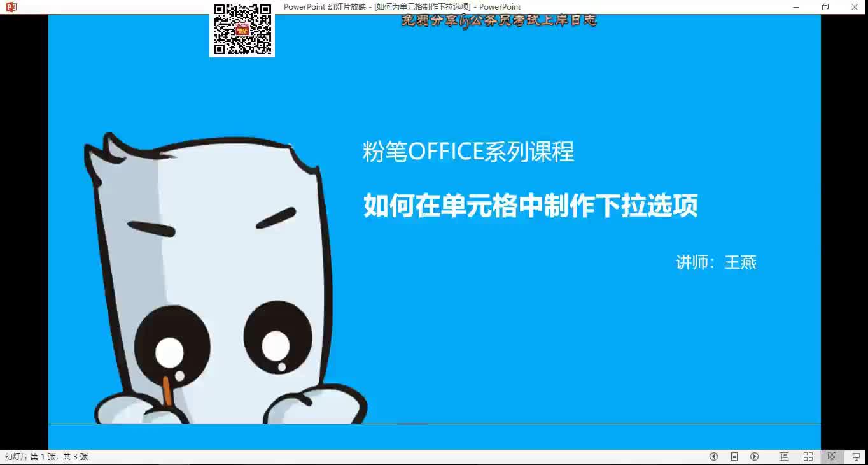Switch to Normal view icon
868x465 pixels.
[x=784, y=457]
